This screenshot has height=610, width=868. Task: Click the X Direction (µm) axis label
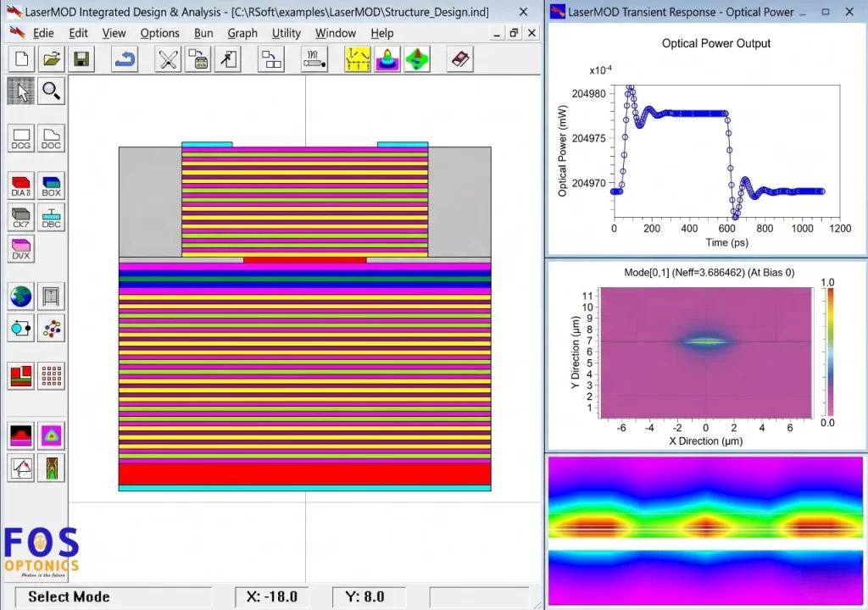706,441
